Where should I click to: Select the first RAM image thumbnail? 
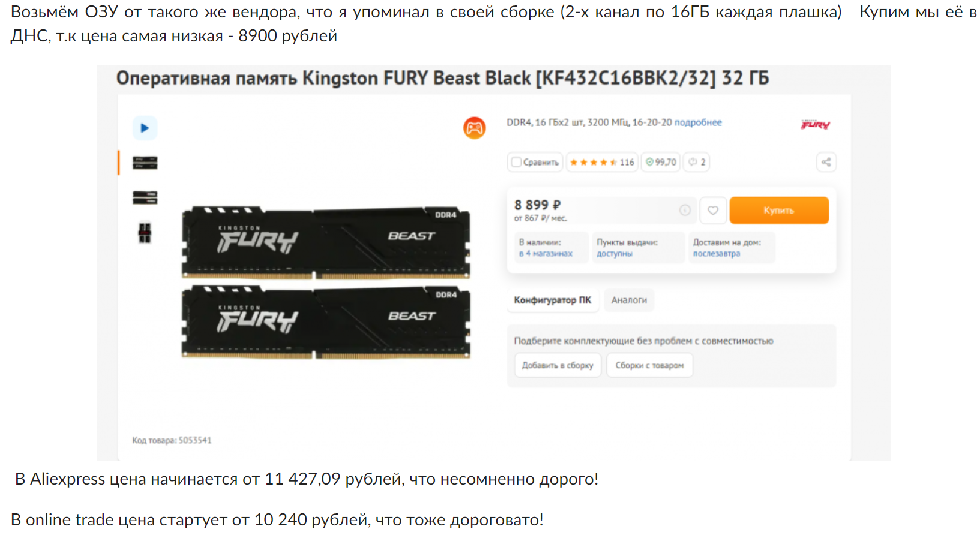point(145,163)
